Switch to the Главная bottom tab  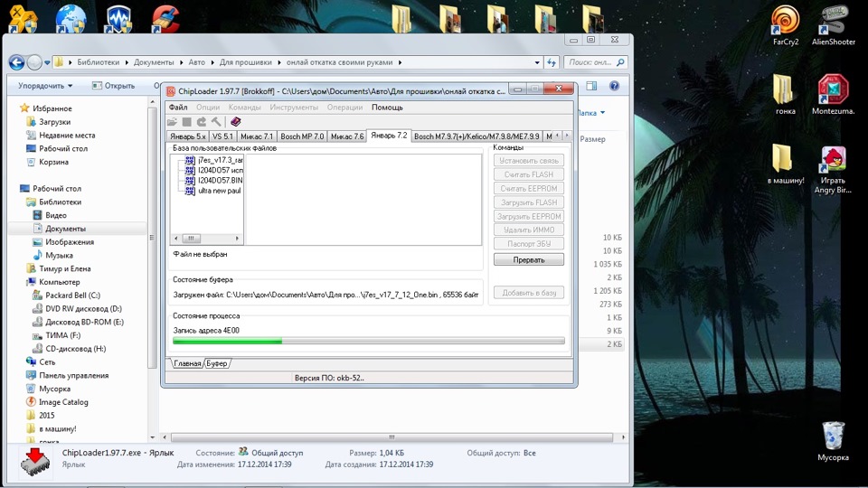[x=187, y=363]
